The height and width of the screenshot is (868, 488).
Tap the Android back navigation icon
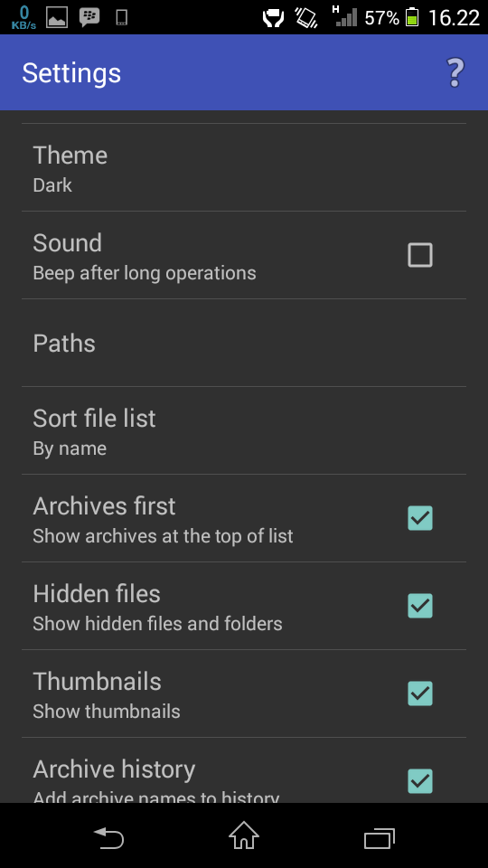coord(108,837)
